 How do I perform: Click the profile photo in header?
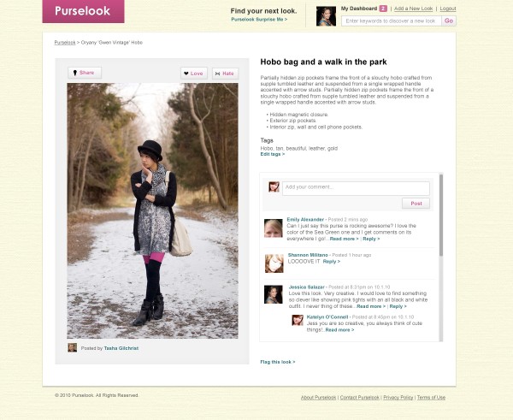tap(326, 16)
